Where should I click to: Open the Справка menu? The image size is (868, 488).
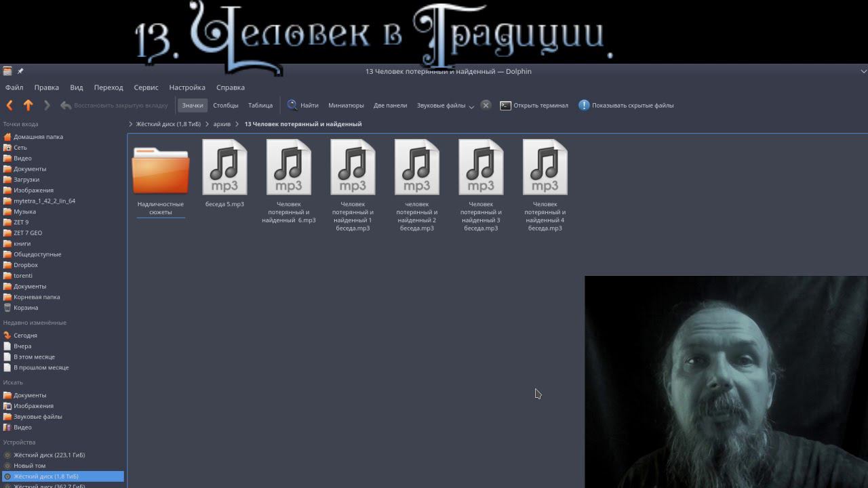231,87
